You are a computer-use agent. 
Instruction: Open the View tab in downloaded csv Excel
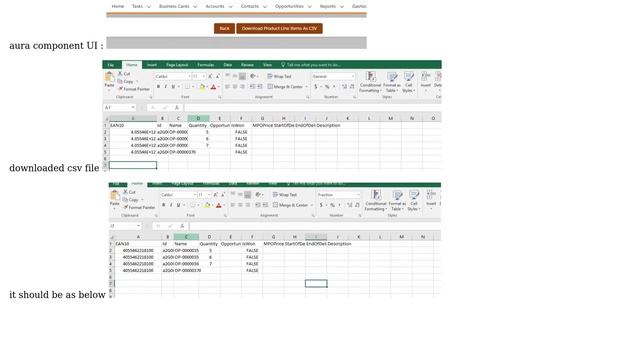click(x=267, y=65)
